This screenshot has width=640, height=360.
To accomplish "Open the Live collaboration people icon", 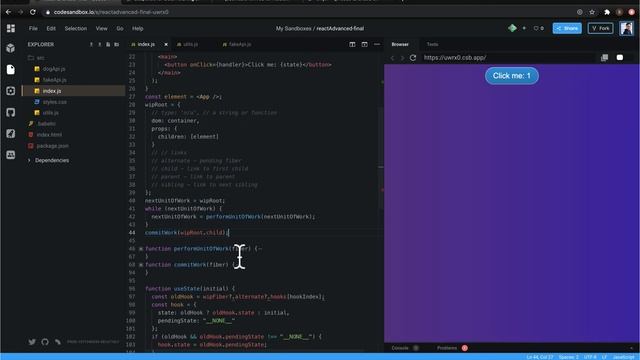I will pos(11,155).
